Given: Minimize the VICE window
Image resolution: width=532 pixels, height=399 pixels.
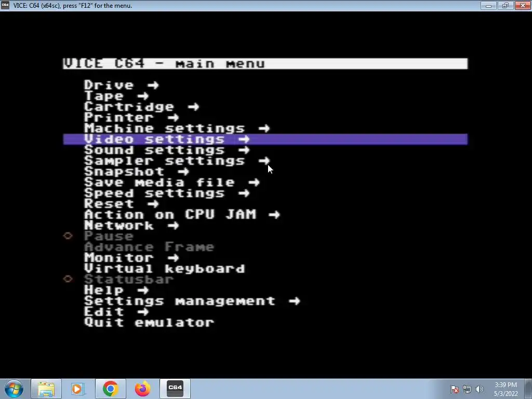Looking at the screenshot, I should click(488, 5).
